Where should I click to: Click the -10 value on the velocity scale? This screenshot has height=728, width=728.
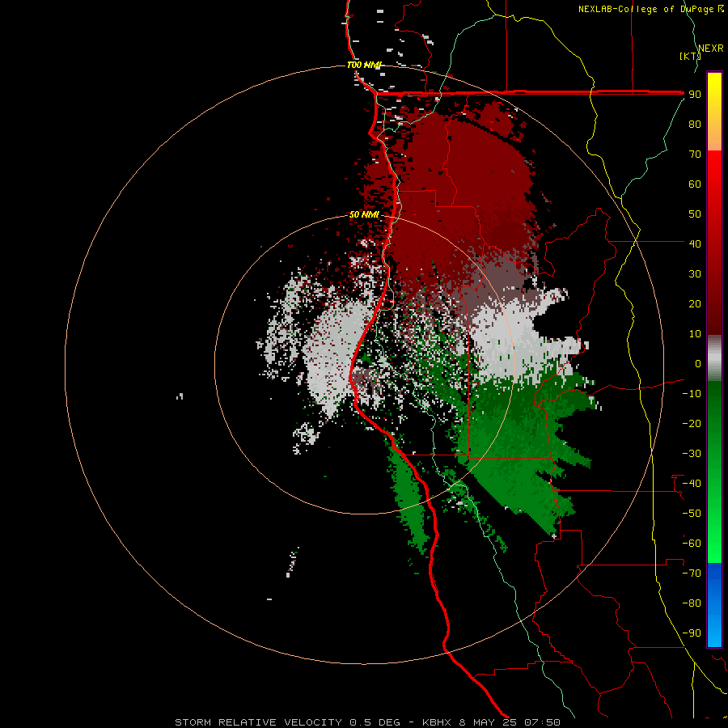(692, 394)
